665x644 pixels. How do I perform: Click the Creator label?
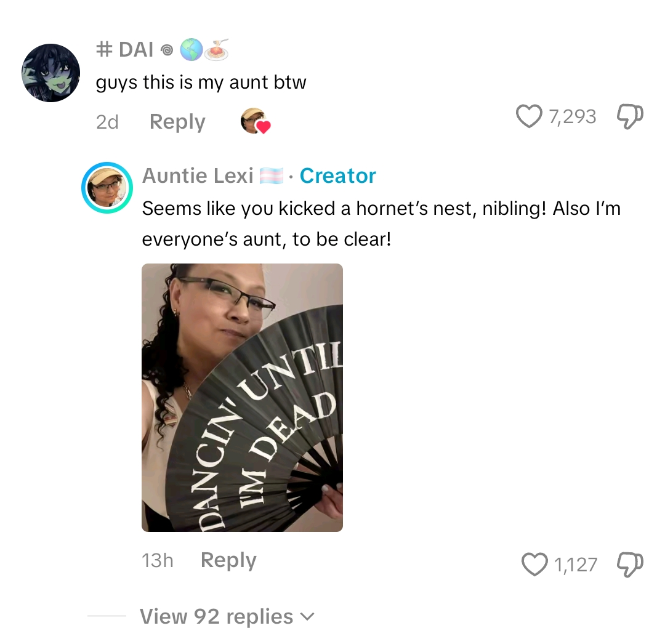(x=338, y=176)
